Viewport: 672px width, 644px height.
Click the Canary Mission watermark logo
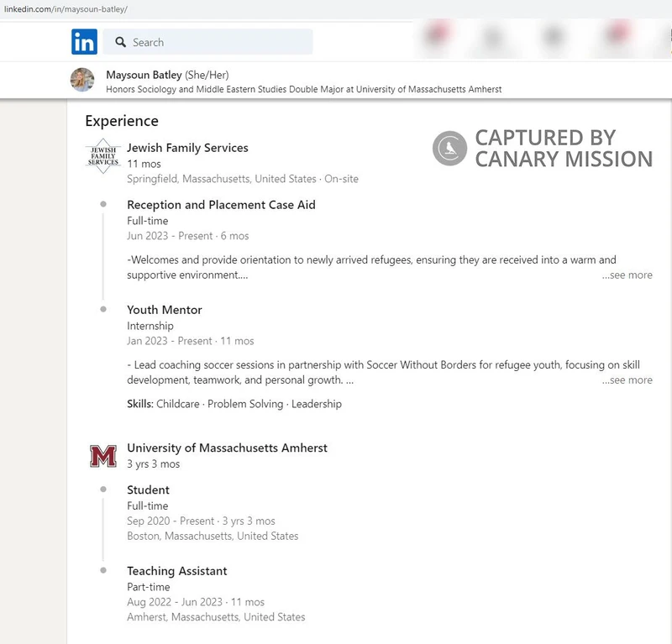click(x=450, y=149)
